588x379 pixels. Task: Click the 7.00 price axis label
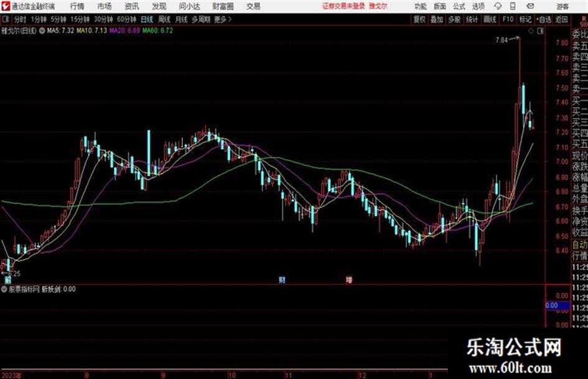point(562,162)
